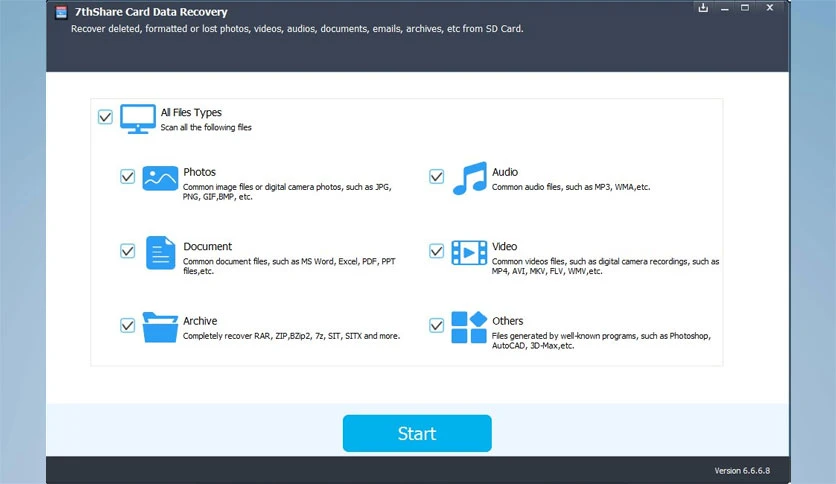836x484 pixels.
Task: Click the 'Archive' label
Action: click(x=200, y=321)
